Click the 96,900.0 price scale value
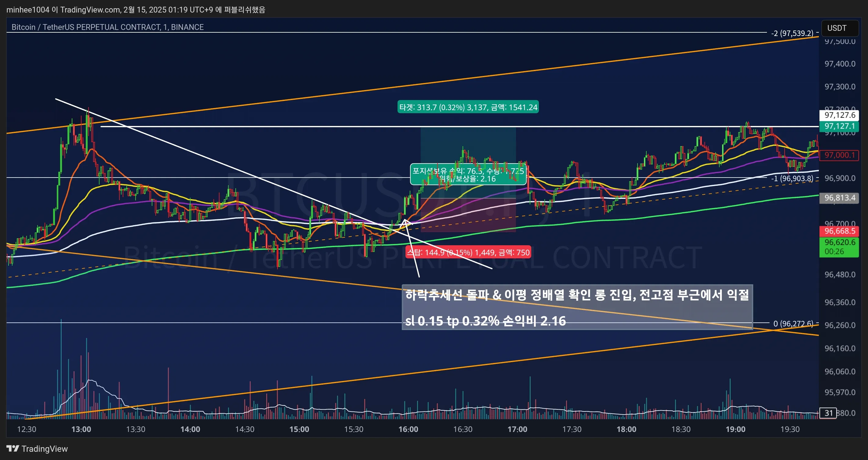This screenshot has width=868, height=460. tap(840, 178)
